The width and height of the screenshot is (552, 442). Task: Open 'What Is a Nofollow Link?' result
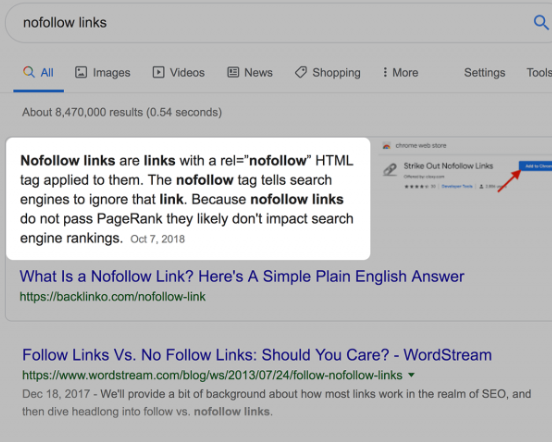(x=242, y=277)
